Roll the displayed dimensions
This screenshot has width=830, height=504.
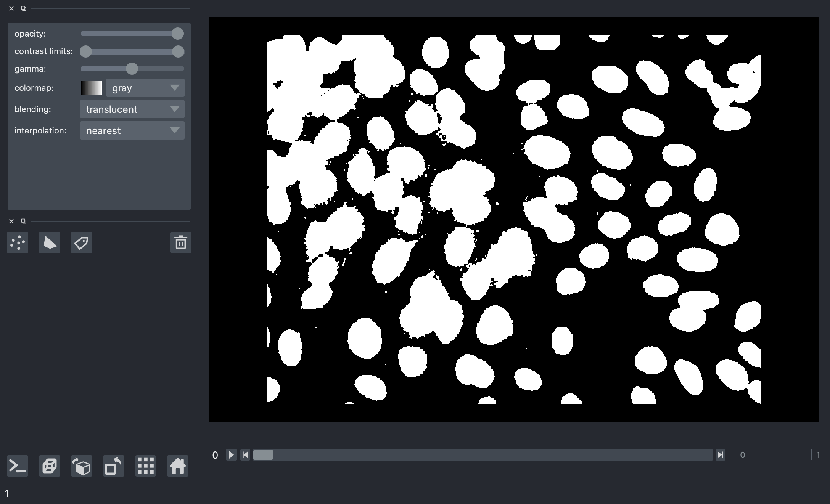(82, 466)
